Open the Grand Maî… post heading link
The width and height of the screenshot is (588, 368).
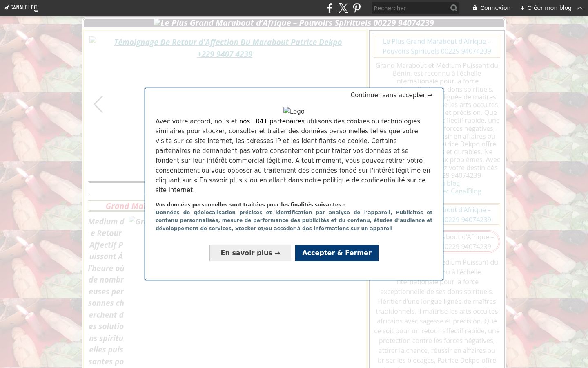(x=125, y=206)
